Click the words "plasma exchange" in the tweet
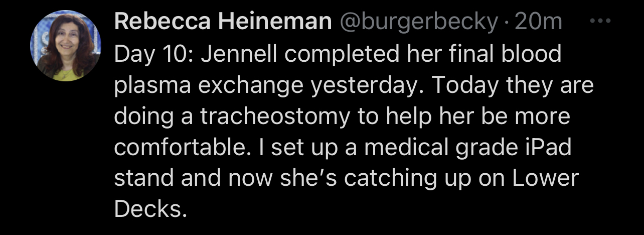 click(x=207, y=85)
